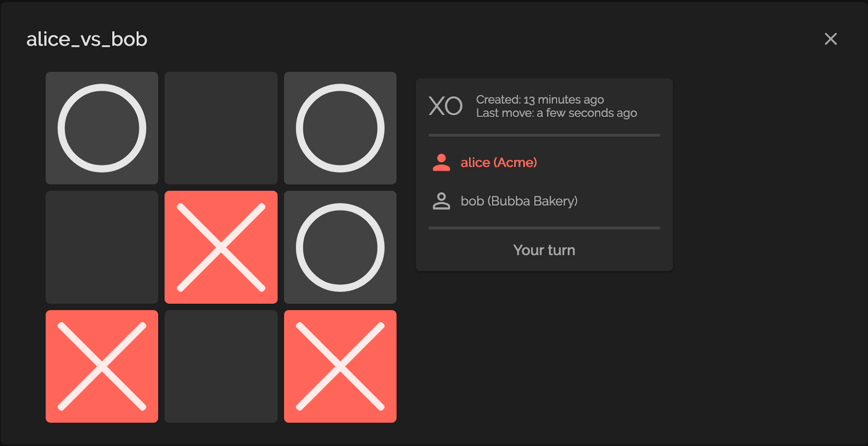
Task: Click bob's outlined person icon
Action: (441, 201)
